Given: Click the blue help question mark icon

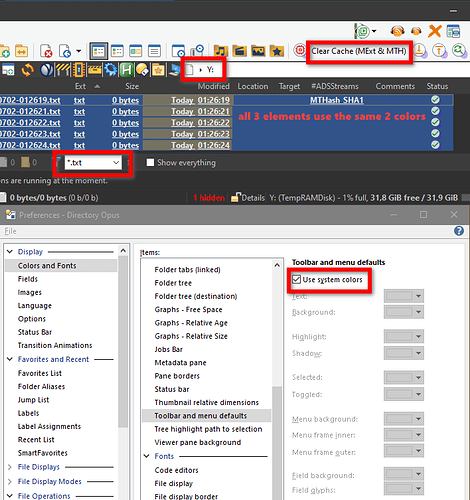Looking at the screenshot, I should [x=459, y=231].
